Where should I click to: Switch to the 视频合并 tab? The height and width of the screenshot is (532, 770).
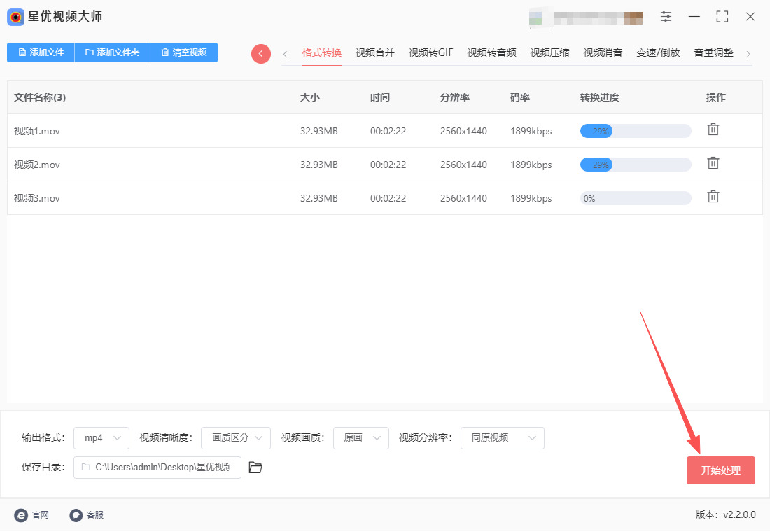[374, 53]
